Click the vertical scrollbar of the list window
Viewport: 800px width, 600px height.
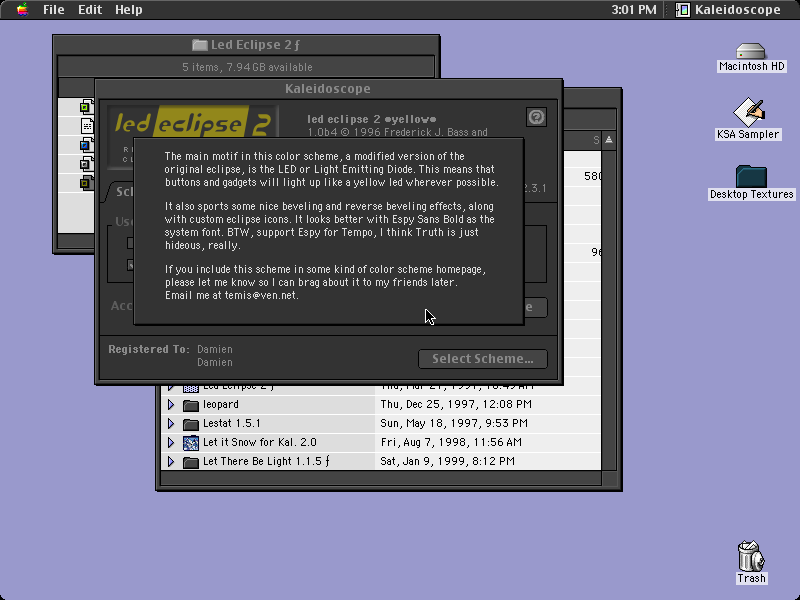pos(609,310)
